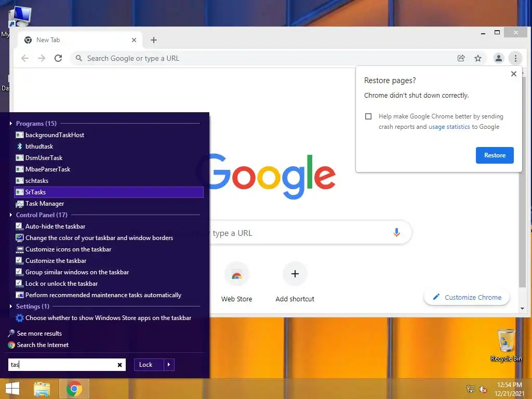Screen dimensions: 532x399
Task: Expand the Settings (1) results group
Action: click(11, 307)
